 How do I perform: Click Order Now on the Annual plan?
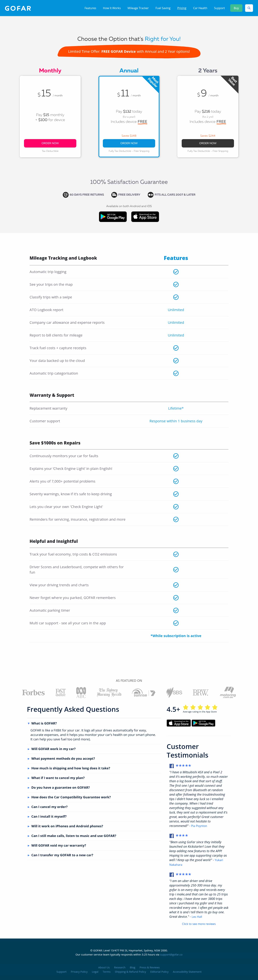129,143
